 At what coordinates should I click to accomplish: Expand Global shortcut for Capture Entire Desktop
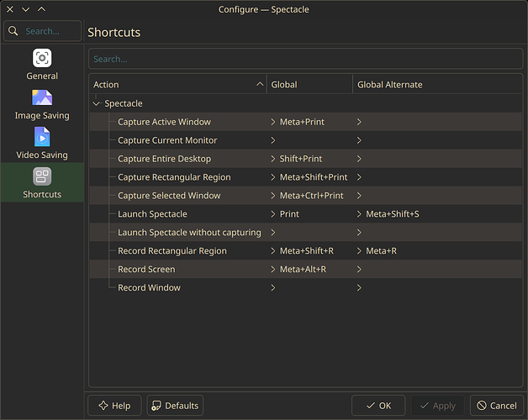(273, 159)
